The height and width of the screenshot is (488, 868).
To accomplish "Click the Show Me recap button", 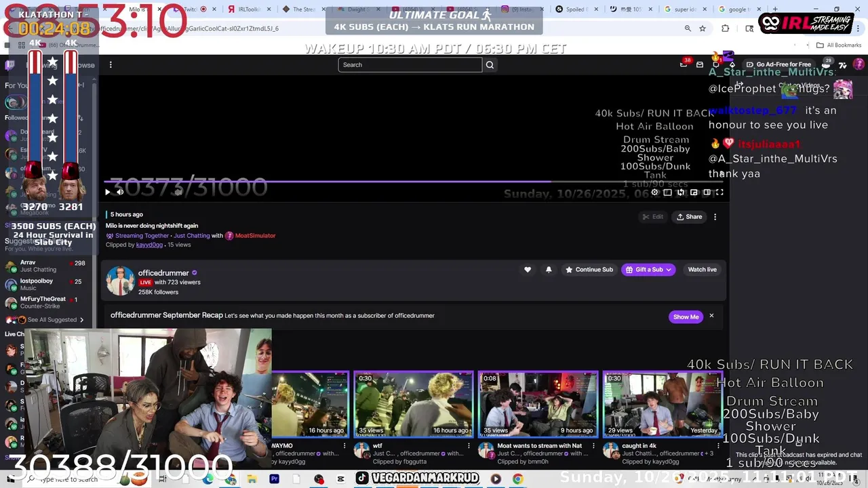I will tap(686, 317).
